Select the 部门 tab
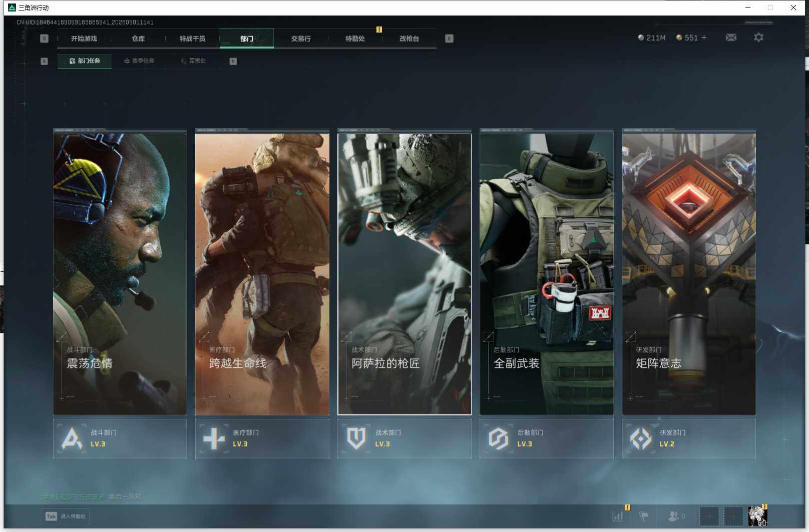This screenshot has height=532, width=809. [246, 39]
